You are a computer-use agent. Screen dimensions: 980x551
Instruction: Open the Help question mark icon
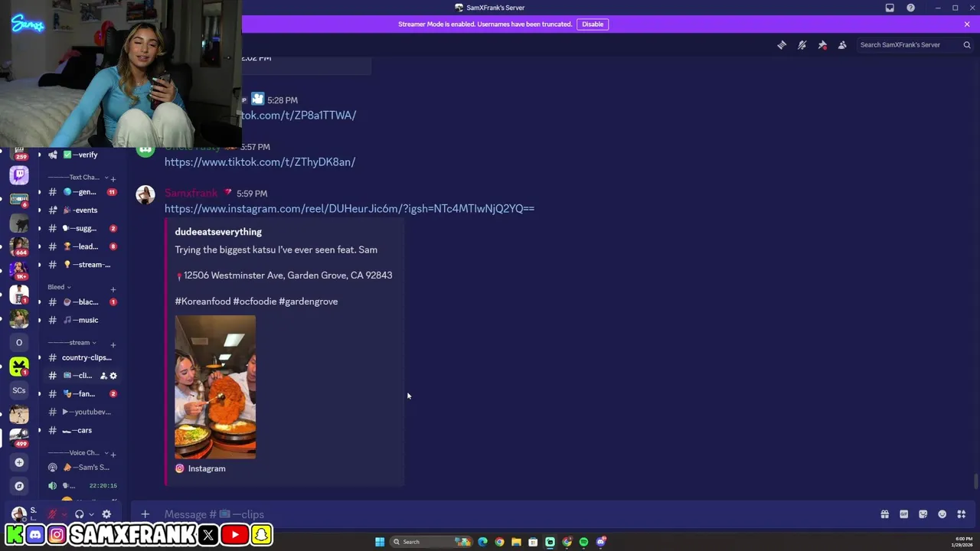[x=910, y=8]
